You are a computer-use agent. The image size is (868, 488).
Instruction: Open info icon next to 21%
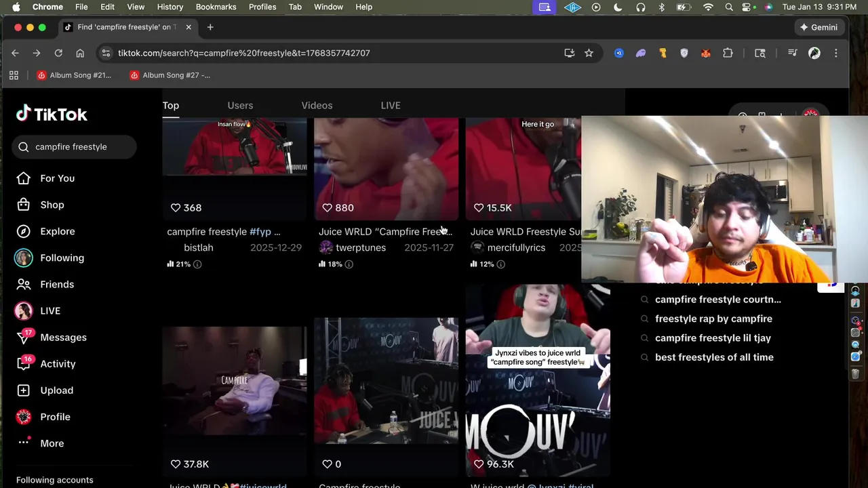click(x=197, y=264)
